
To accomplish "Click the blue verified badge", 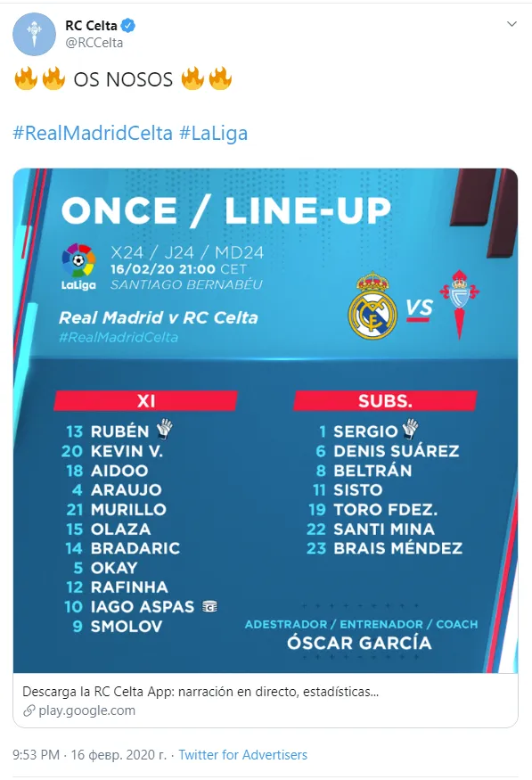I will click(x=128, y=25).
